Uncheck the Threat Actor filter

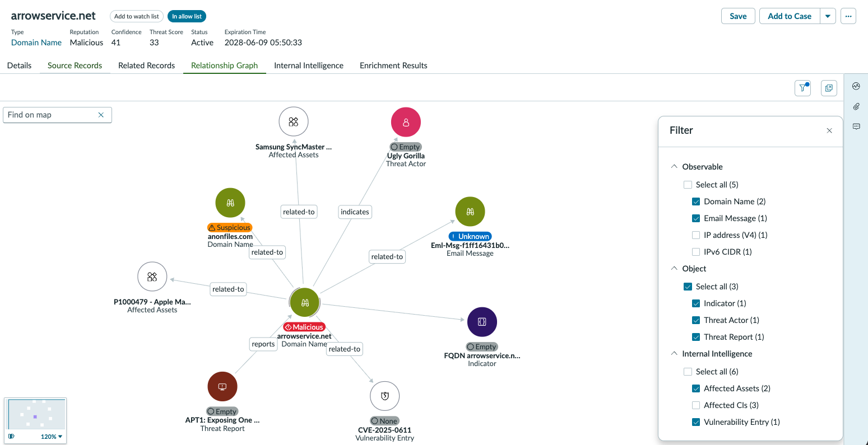click(x=696, y=320)
